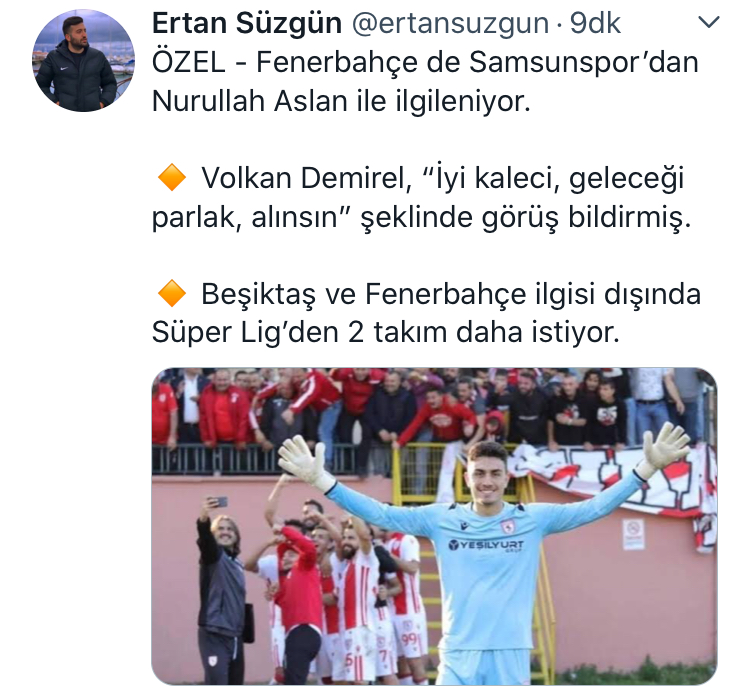750x691 pixels.
Task: Click the player wearing number 99 shorts
Action: [x=407, y=607]
